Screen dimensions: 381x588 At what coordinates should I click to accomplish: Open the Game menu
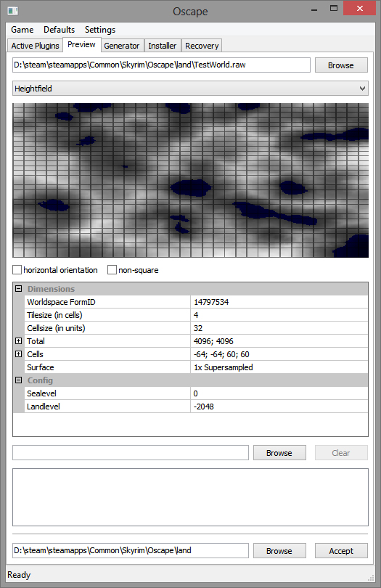(x=22, y=30)
